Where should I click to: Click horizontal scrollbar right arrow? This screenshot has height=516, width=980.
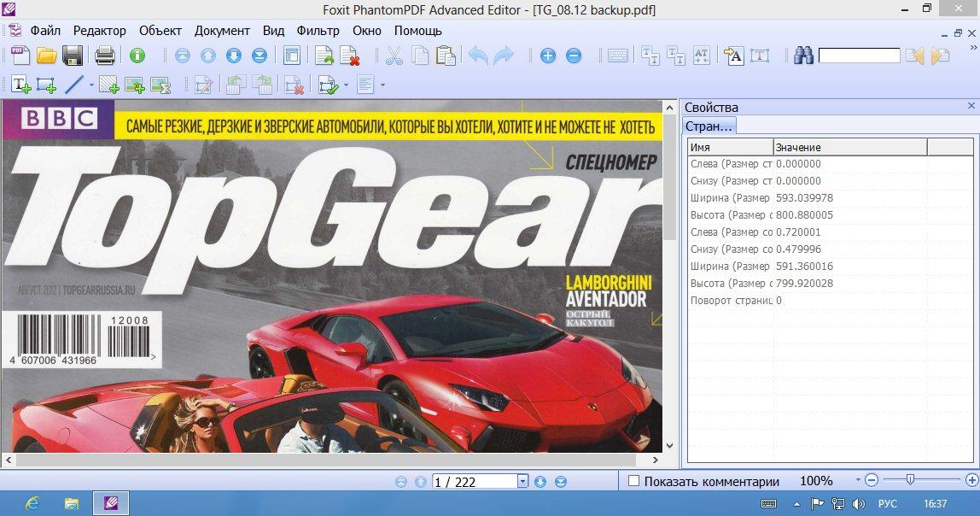point(655,460)
